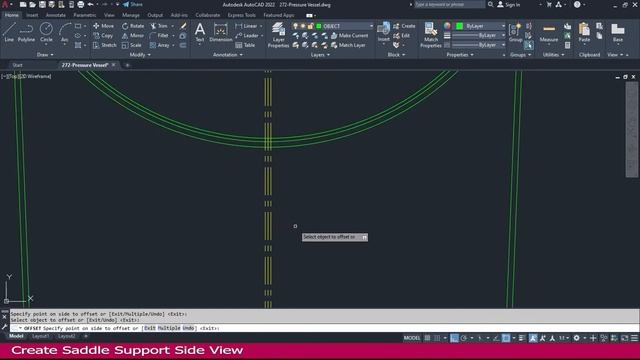Click the Base view tool
The image size is (640, 360).
click(x=618, y=32)
